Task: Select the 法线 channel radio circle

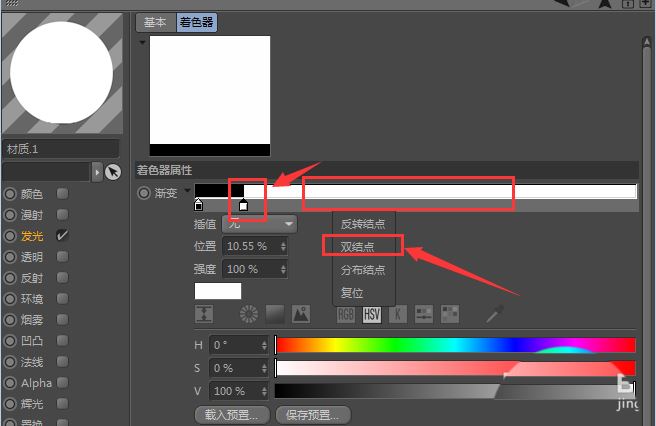Action: 10,362
